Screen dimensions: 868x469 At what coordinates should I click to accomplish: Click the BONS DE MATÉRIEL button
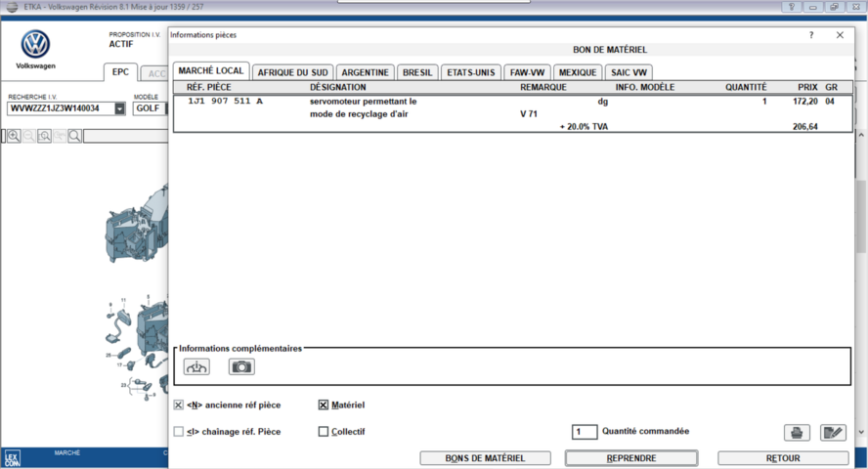485,458
